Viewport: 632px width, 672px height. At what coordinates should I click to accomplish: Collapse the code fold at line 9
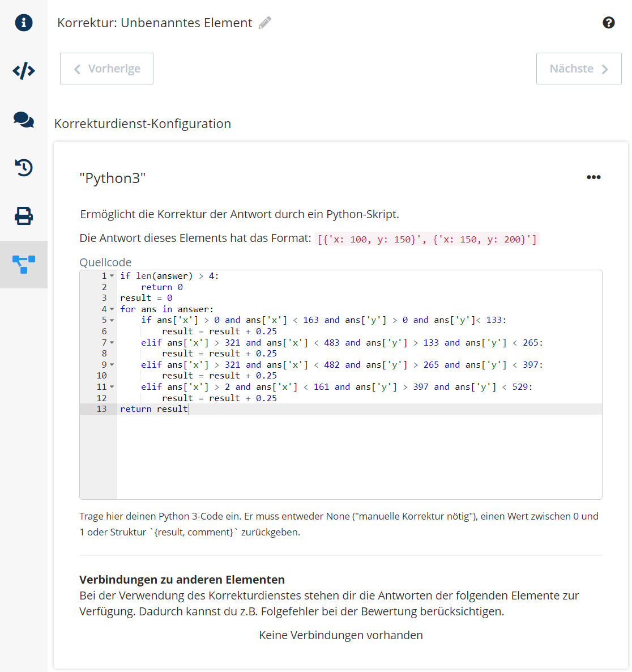click(112, 365)
